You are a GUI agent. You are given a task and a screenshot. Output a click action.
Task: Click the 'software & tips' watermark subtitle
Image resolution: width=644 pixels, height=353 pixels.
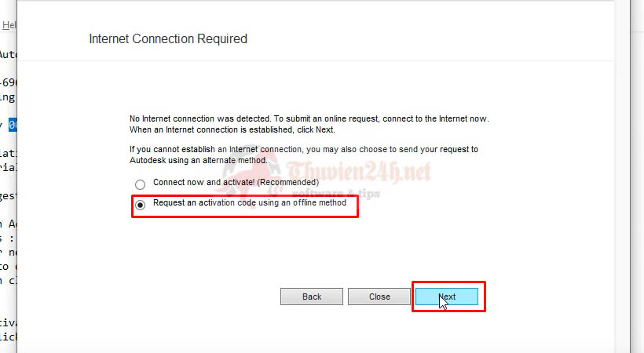[336, 193]
